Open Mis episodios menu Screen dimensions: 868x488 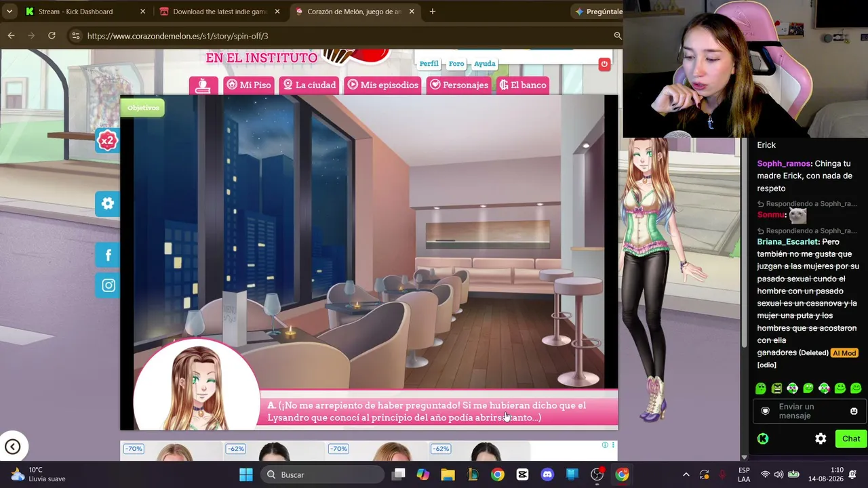[x=383, y=85]
